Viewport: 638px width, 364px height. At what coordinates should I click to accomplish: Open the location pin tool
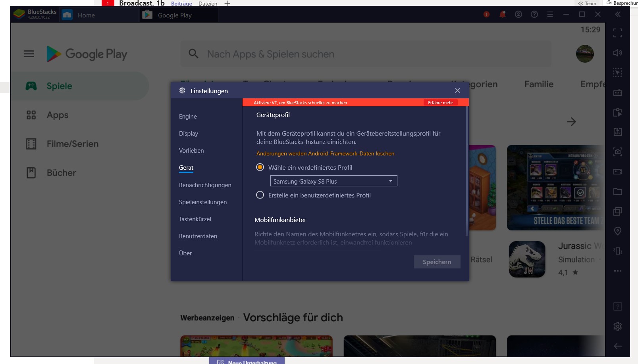[x=617, y=231]
